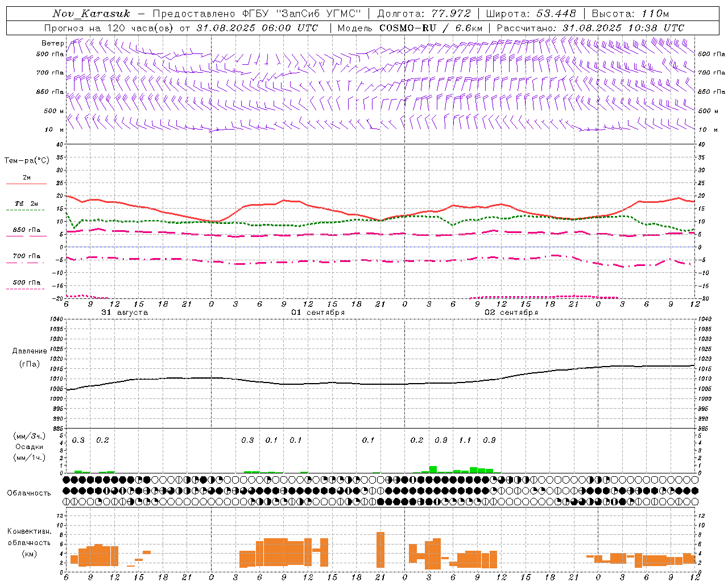Click the "(км)" unit label under облачность
This screenshot has width=728, height=582.
(30, 553)
